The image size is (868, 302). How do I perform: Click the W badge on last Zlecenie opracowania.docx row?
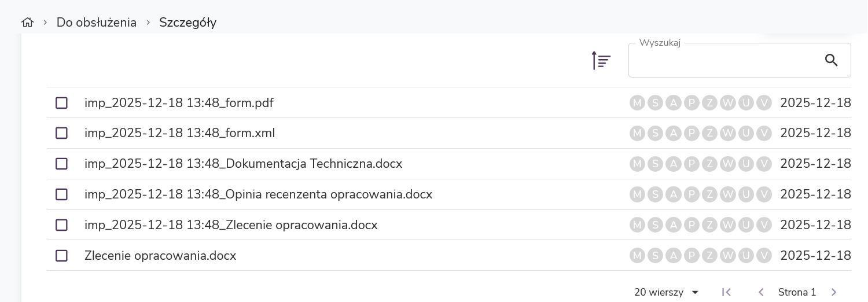728,255
